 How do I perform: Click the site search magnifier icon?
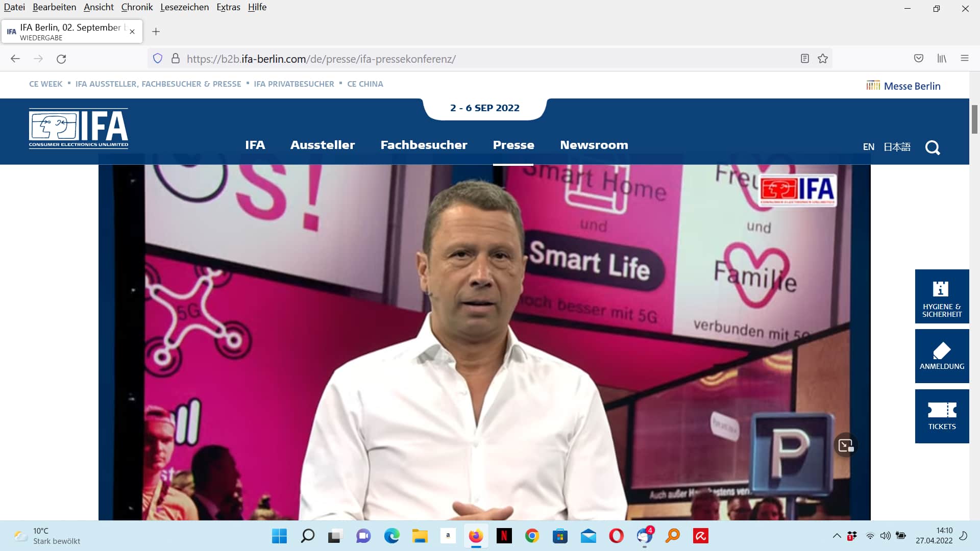click(x=932, y=147)
